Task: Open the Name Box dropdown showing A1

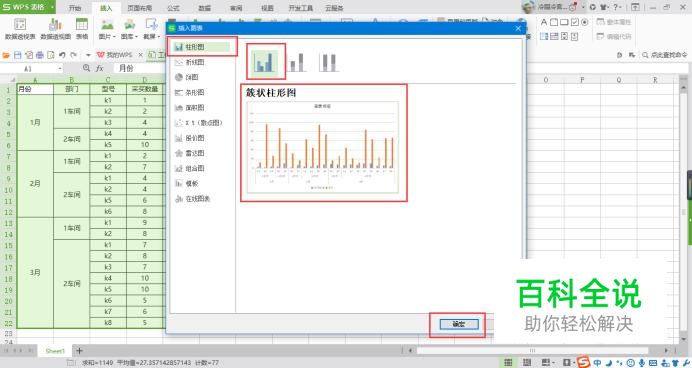Action: [60, 69]
